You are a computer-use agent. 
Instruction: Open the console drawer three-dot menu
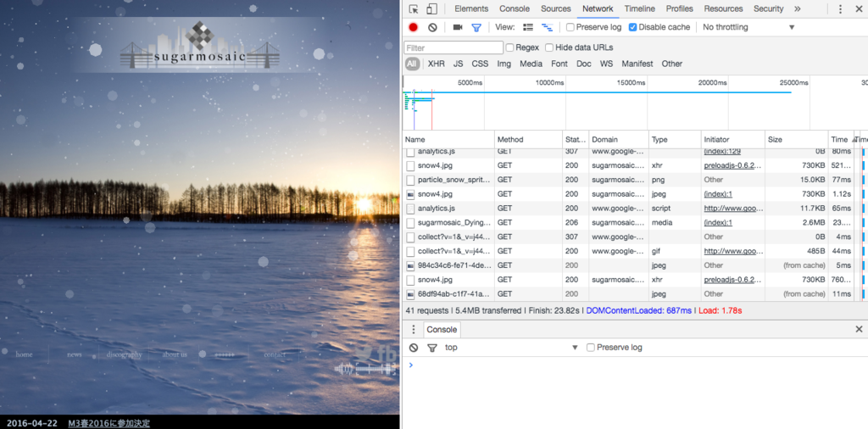point(413,329)
